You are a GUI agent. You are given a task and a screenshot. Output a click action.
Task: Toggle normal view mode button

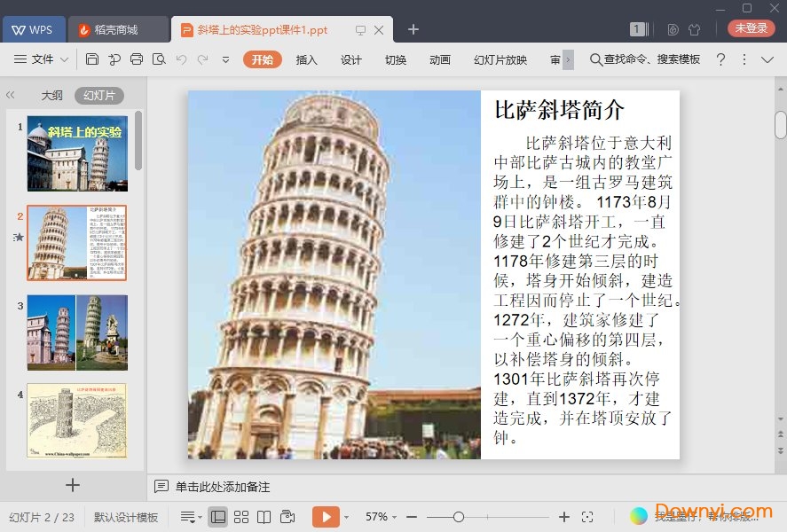coord(217,517)
